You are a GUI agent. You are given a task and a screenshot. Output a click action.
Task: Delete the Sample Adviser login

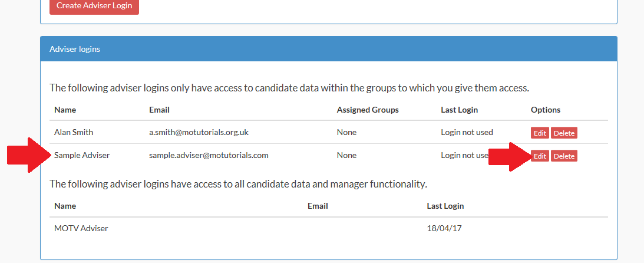click(564, 156)
